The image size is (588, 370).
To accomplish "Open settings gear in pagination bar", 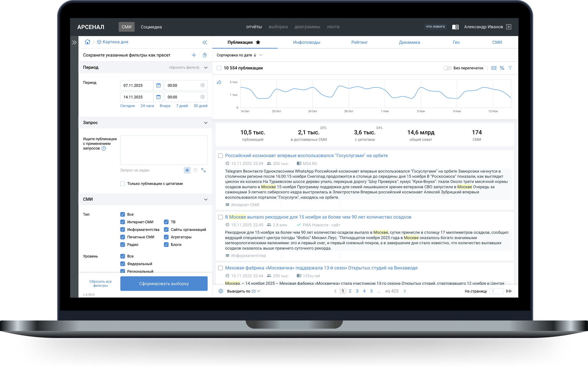I will (x=221, y=291).
